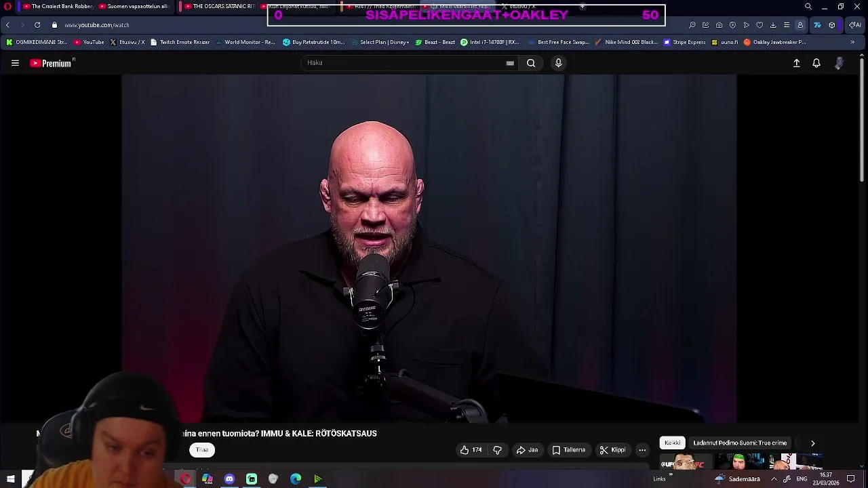This screenshot has width=868, height=488.
Task: Open the Nike Mind 002 Black bookmark
Action: (626, 42)
